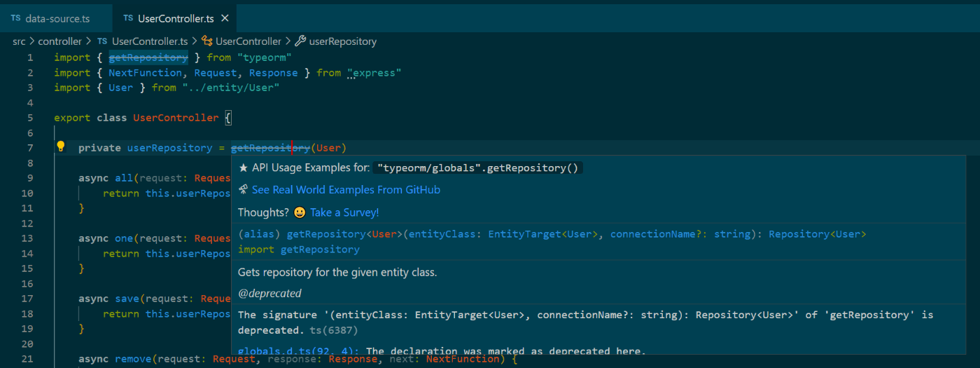Click the UserController.ts breadcrumb item

pyautogui.click(x=149, y=41)
